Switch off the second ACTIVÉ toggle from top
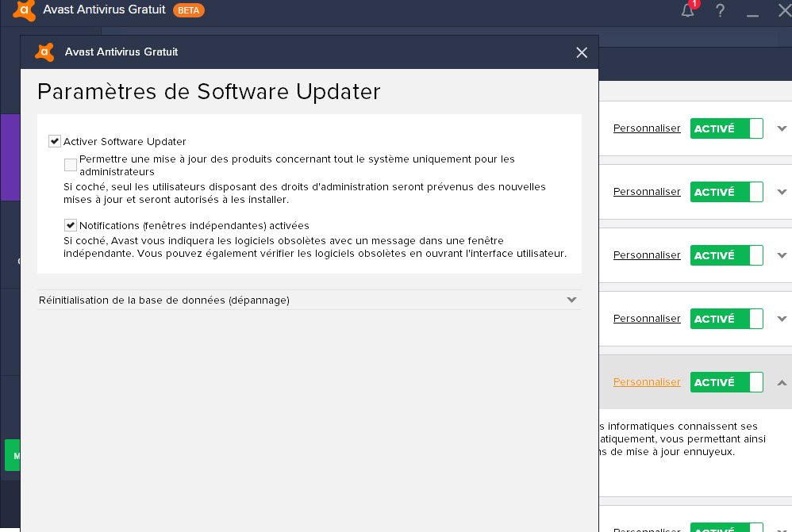The width and height of the screenshot is (792, 532). tap(726, 192)
